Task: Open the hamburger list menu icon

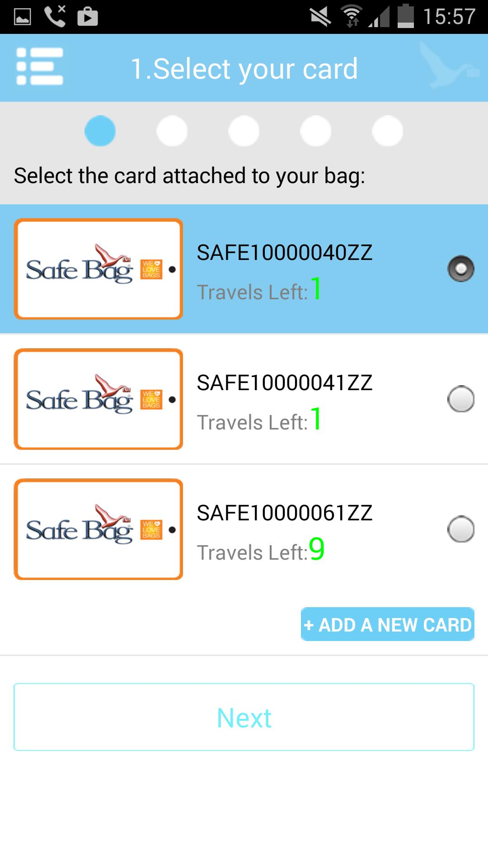Action: click(x=40, y=67)
